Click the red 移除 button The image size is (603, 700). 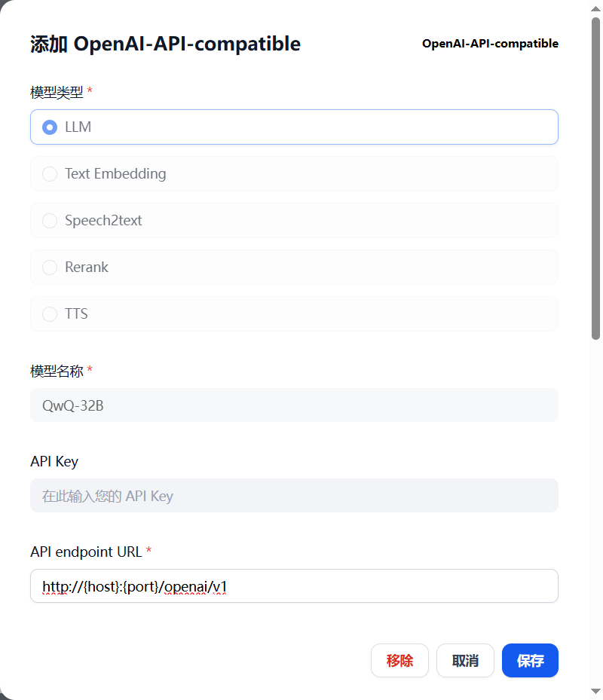pyautogui.click(x=399, y=660)
